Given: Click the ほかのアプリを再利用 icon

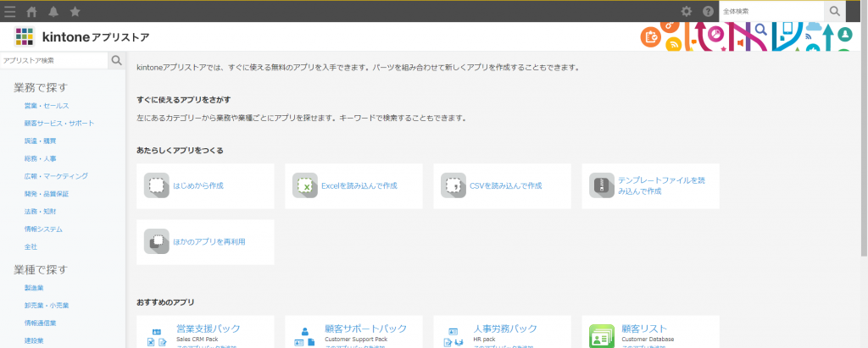Looking at the screenshot, I should click(157, 242).
